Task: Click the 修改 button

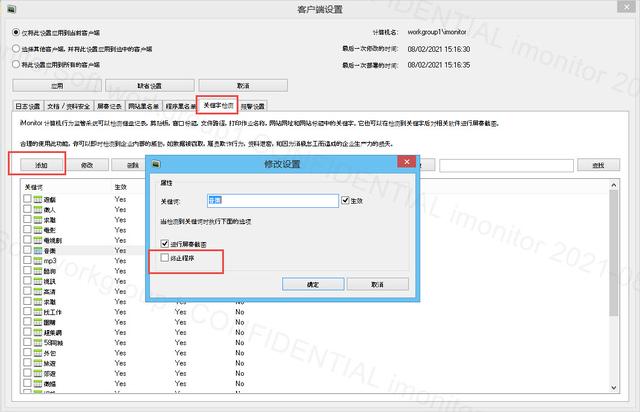Action: click(x=87, y=165)
